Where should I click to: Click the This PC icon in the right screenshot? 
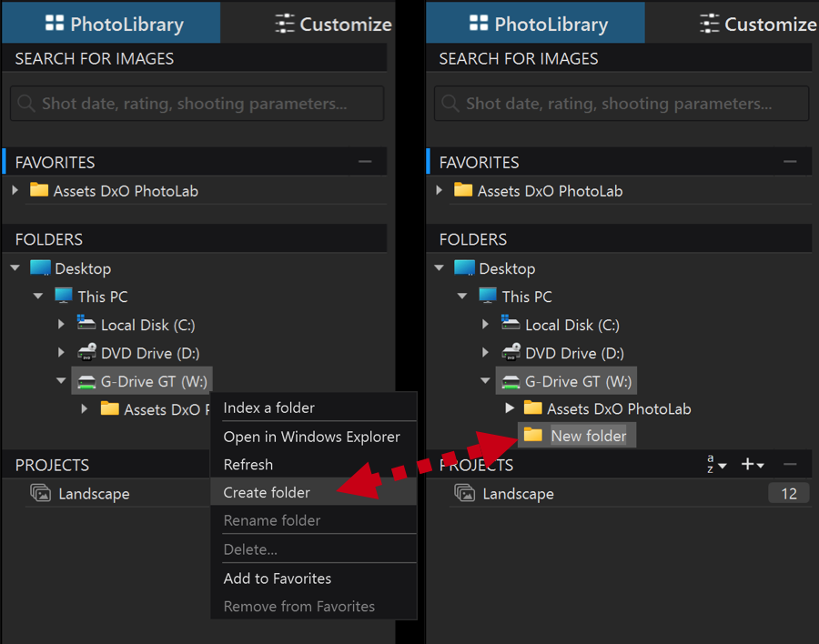tap(488, 296)
